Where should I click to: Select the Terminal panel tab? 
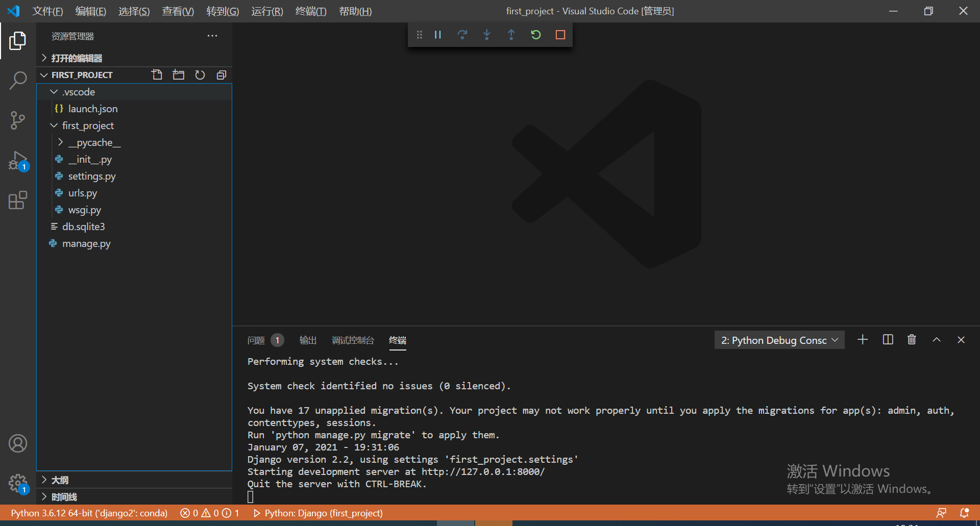398,340
